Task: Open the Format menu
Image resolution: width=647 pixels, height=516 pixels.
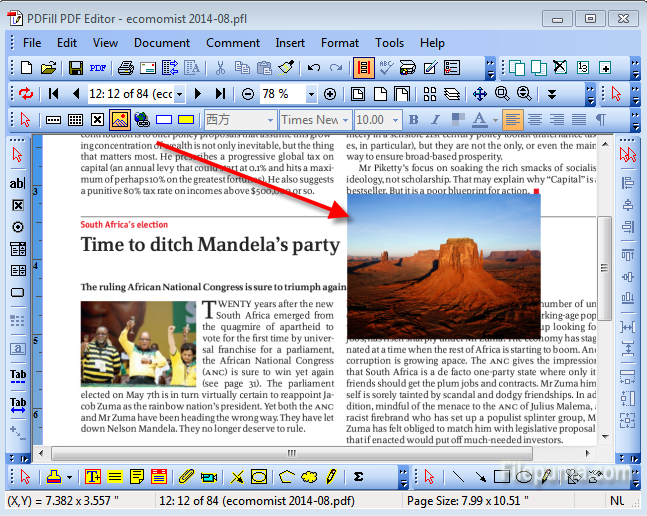Action: click(x=339, y=43)
